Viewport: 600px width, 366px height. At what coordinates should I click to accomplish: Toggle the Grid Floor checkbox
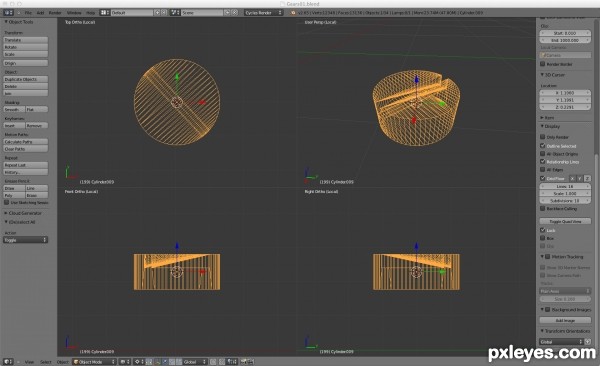(x=543, y=178)
